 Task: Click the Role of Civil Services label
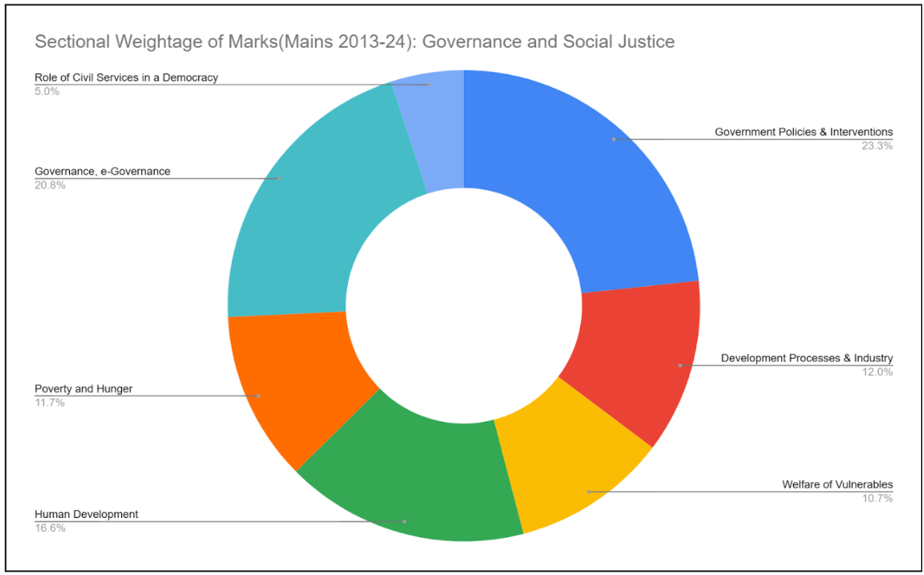pyautogui.click(x=126, y=77)
